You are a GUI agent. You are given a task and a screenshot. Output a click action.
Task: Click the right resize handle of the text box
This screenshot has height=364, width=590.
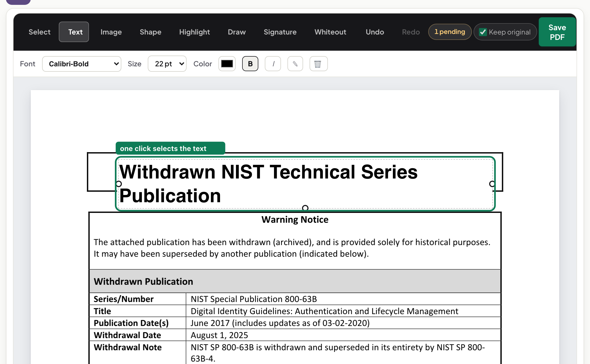pos(492,184)
